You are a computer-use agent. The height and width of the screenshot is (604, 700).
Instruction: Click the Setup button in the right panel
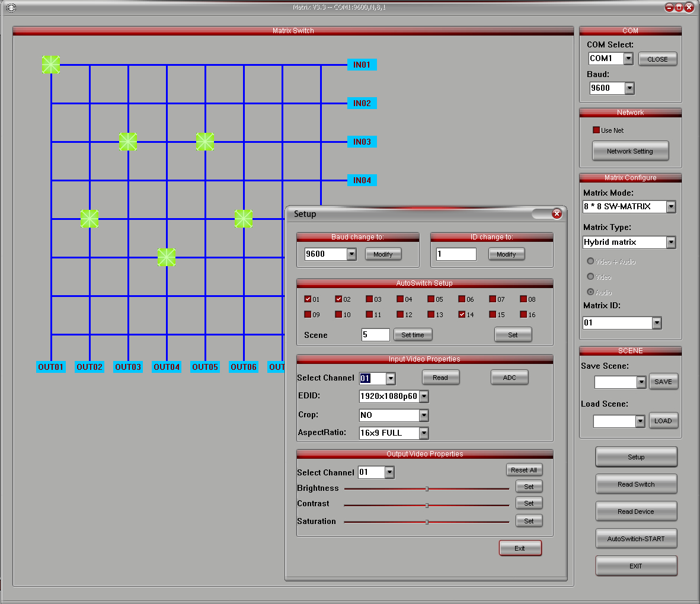(636, 456)
